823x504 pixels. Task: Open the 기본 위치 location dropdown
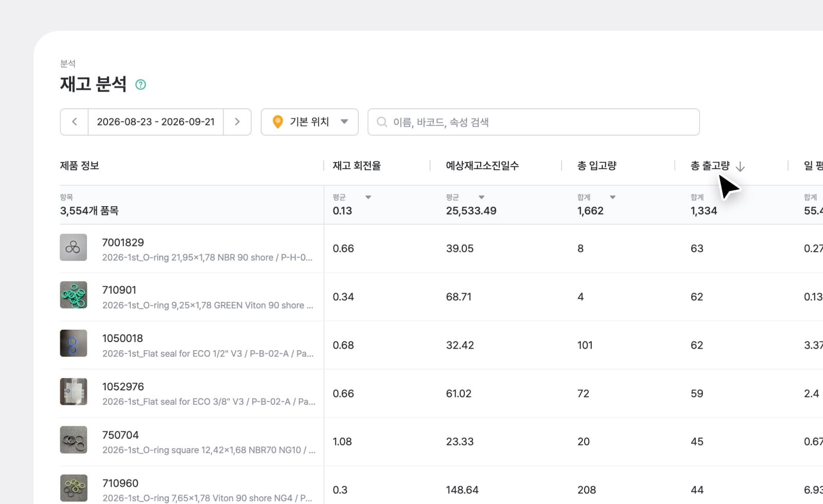coord(310,122)
